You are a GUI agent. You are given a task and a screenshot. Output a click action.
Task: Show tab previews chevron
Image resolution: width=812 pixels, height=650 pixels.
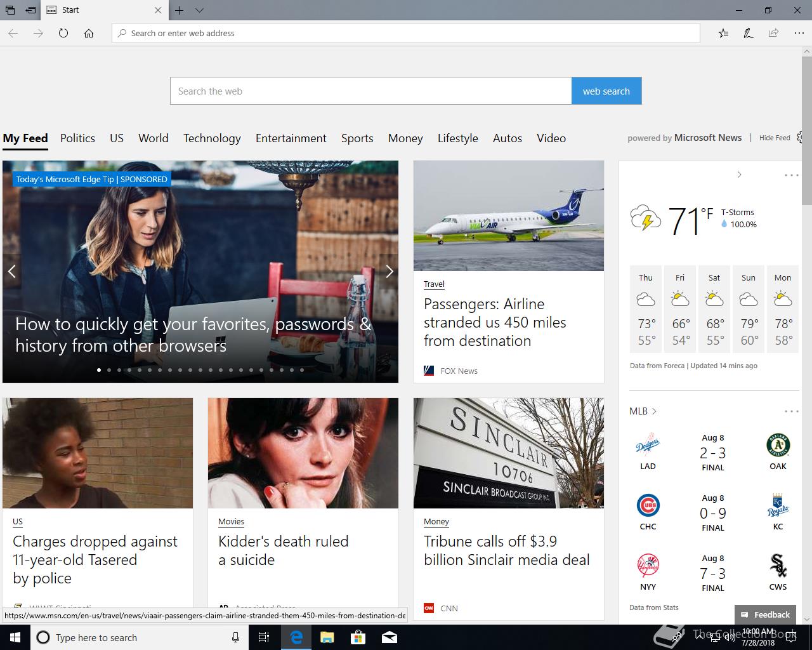click(199, 10)
